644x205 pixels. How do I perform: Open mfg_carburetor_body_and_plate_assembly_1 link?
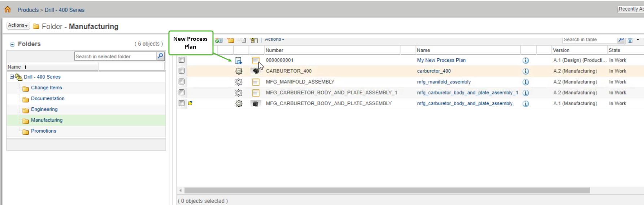click(x=467, y=93)
